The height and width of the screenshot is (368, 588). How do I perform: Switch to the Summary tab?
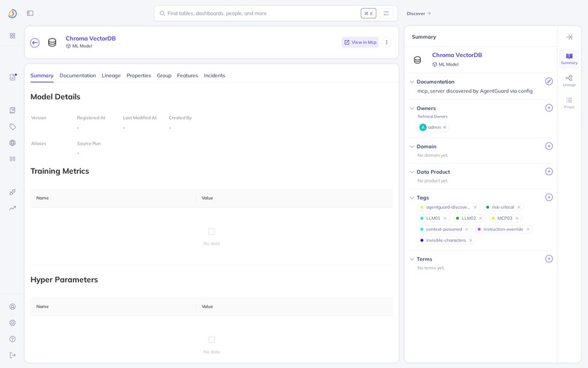42,75
